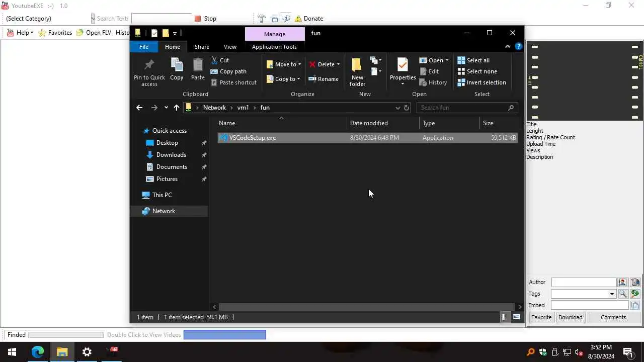The width and height of the screenshot is (644, 362).
Task: Refresh the fun folder view
Action: 407,108
